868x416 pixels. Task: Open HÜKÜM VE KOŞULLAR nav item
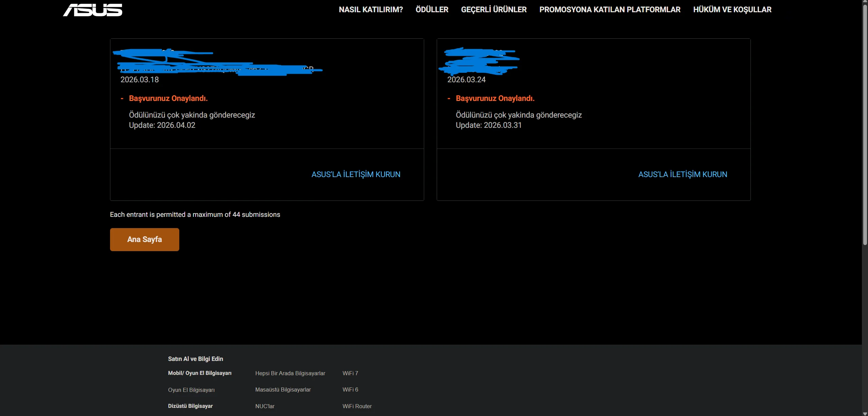point(732,10)
